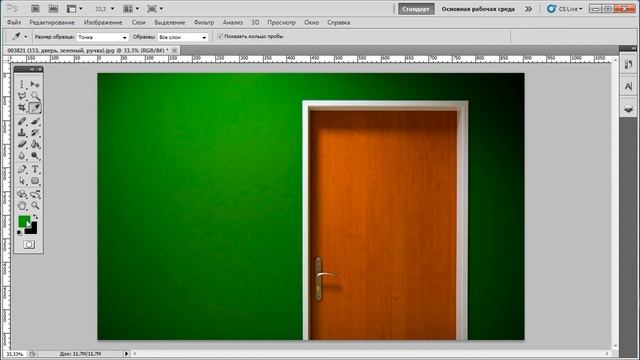The height and width of the screenshot is (360, 640).
Task: Open the Слои menu
Action: click(139, 22)
